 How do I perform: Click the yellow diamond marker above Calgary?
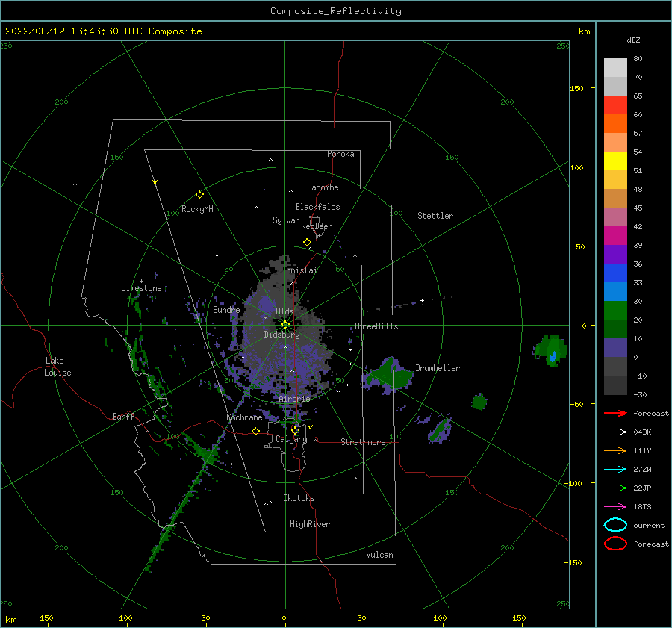(295, 430)
